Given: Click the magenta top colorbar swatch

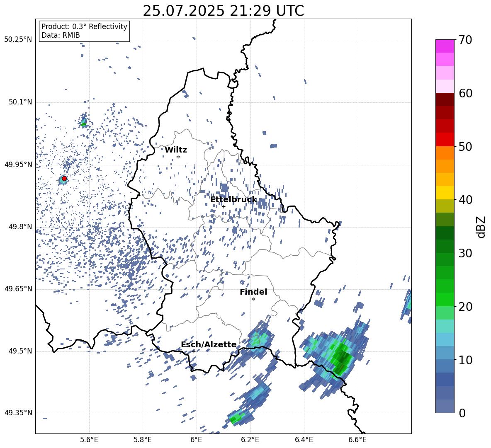Looking at the screenshot, I should coord(445,46).
